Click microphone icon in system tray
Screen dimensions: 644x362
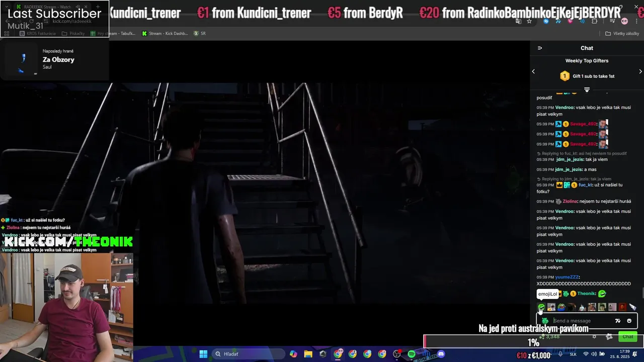tap(560, 354)
